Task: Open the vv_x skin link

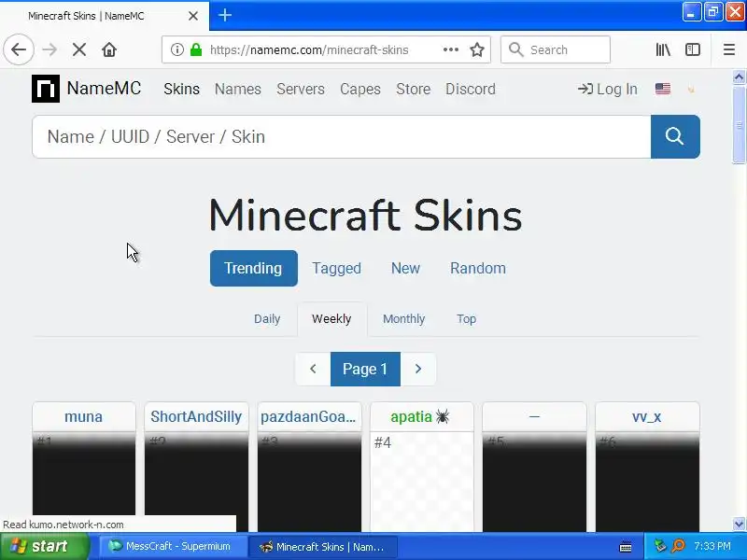Action: point(646,416)
